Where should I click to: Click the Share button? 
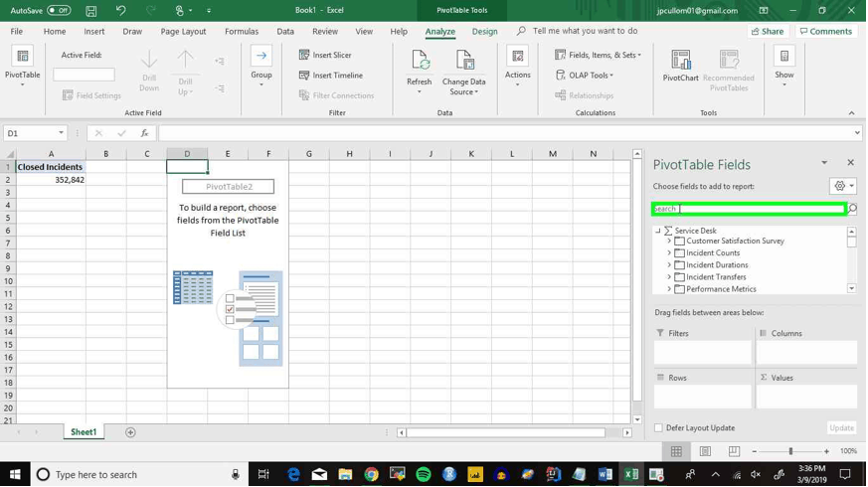[768, 32]
